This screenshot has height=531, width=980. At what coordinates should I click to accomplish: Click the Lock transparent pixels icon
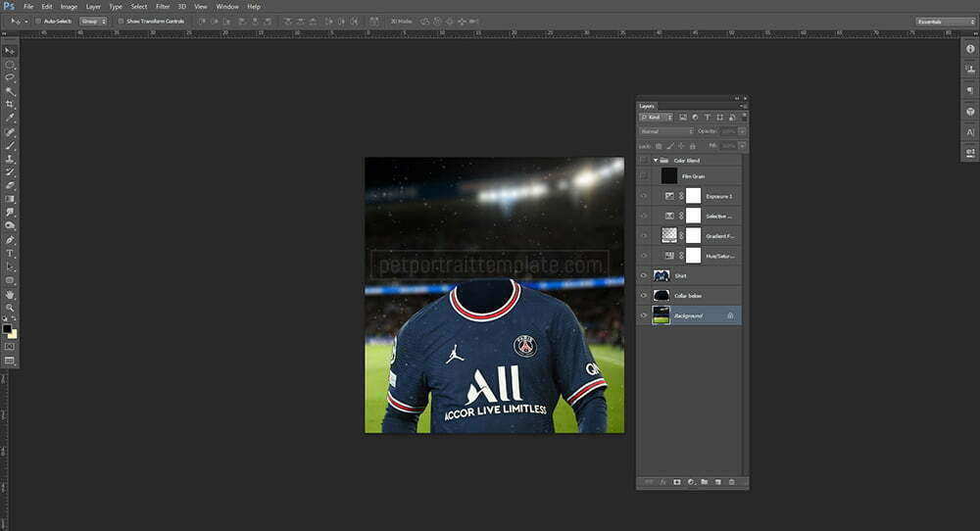tap(659, 146)
